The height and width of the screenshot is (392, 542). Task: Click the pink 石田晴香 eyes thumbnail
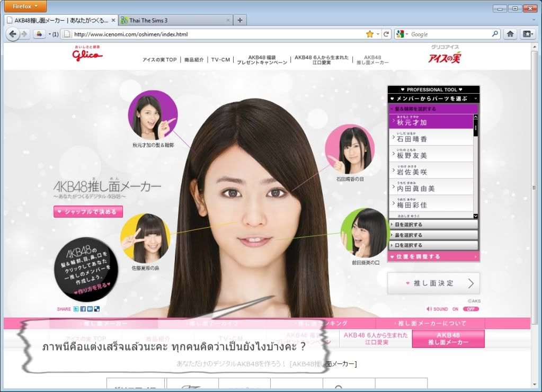[x=350, y=150]
